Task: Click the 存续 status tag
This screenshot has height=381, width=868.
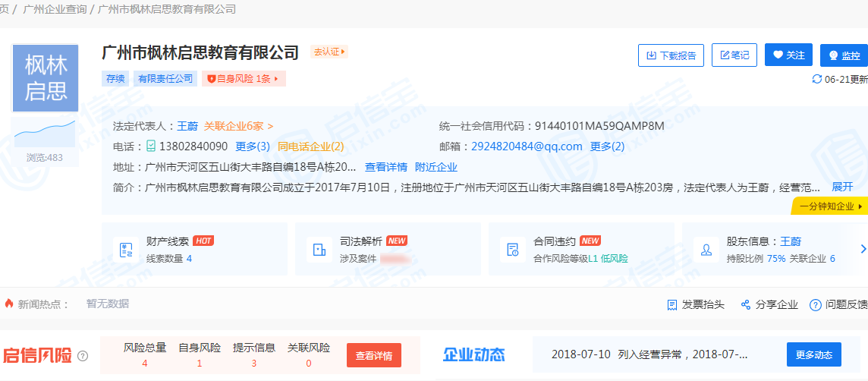Action: (115, 79)
